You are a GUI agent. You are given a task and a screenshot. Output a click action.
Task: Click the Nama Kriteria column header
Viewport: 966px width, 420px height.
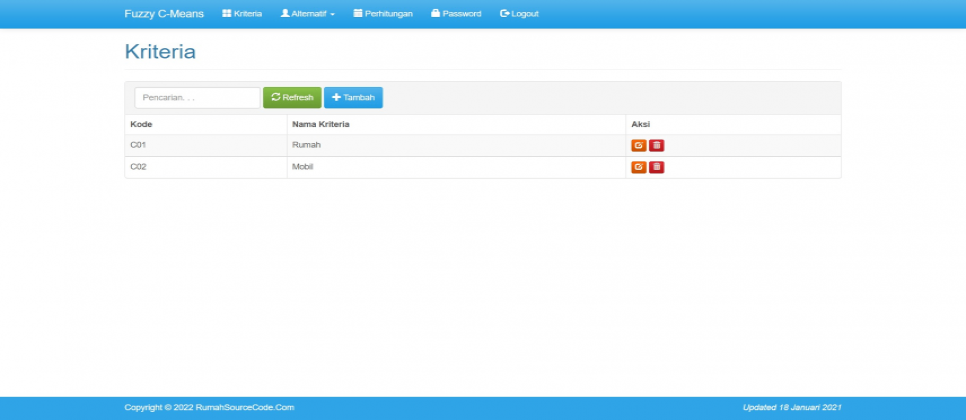(320, 124)
